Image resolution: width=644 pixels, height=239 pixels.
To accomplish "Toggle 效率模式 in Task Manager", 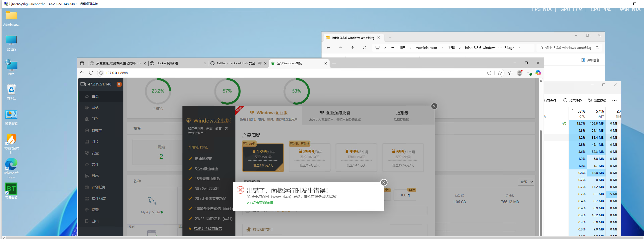I will click(597, 100).
